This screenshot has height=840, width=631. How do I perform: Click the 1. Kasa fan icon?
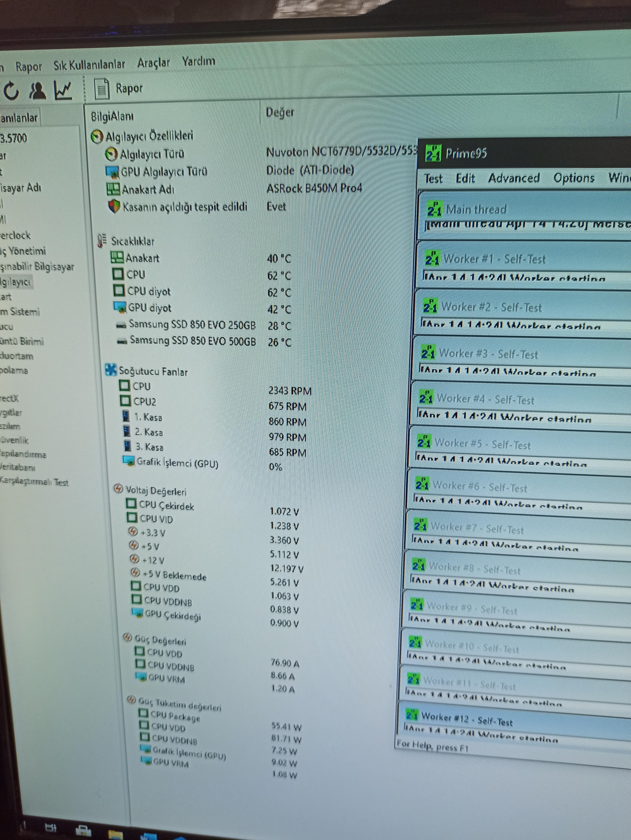(126, 416)
